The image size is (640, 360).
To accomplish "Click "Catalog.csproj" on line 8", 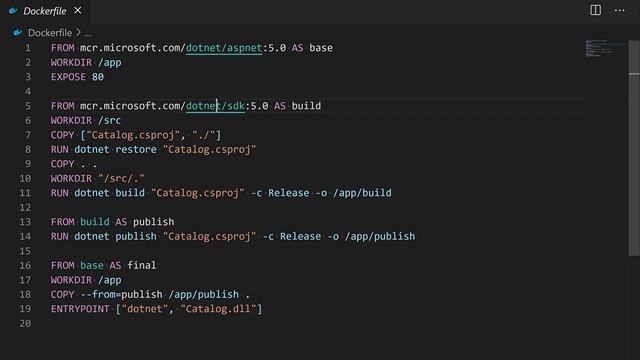I will click(x=209, y=149).
